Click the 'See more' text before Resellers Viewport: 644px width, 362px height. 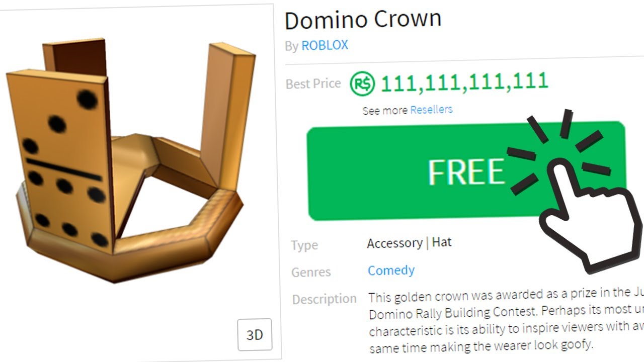(x=385, y=111)
